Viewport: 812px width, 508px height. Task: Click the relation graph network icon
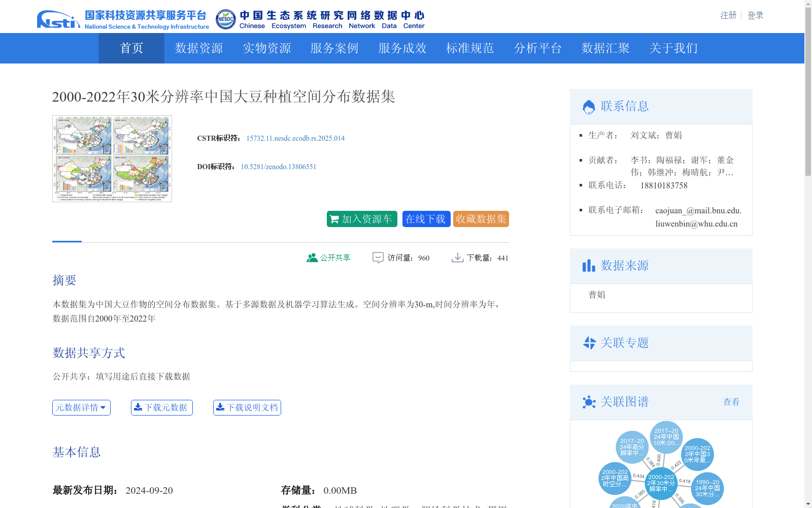click(x=589, y=402)
